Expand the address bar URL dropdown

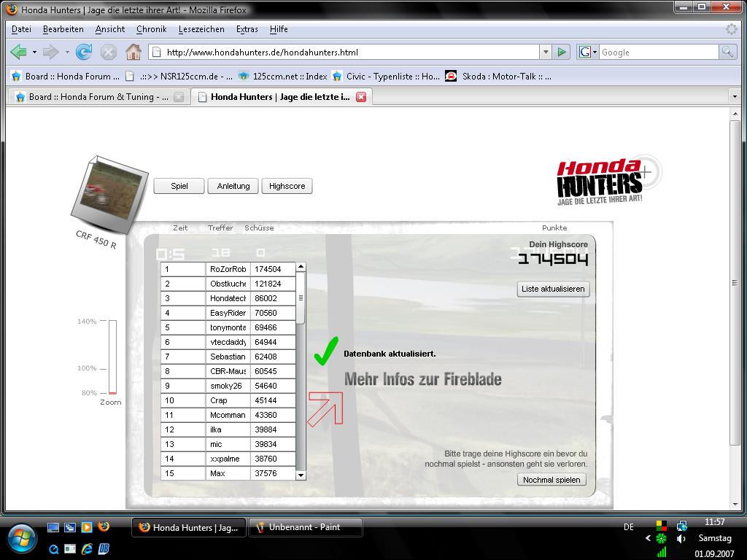tap(546, 52)
